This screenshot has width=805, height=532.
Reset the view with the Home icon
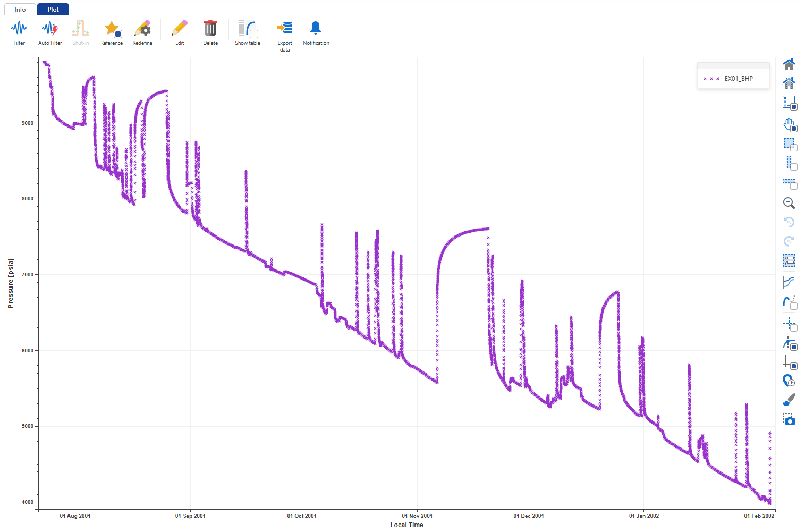point(789,64)
